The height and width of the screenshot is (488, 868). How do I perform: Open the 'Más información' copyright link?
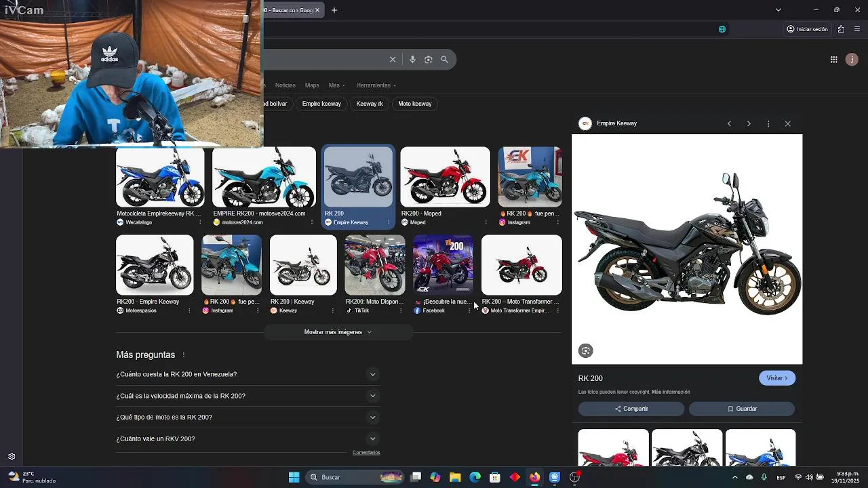coord(671,392)
